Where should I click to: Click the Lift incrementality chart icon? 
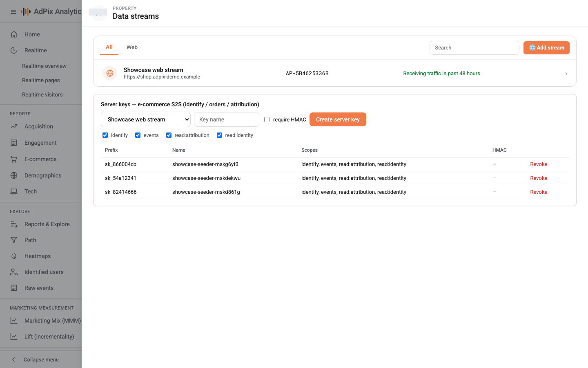14,337
